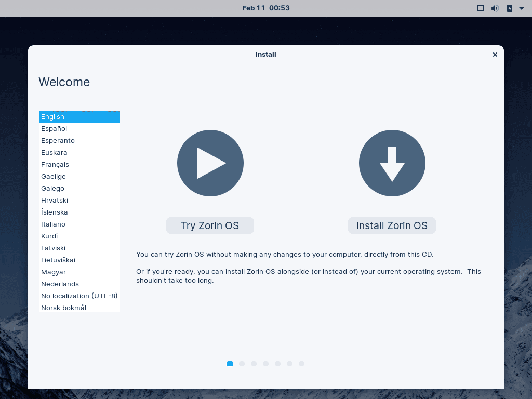532x399 pixels.
Task: Click the Try Zorin OS button
Action: [x=210, y=225]
